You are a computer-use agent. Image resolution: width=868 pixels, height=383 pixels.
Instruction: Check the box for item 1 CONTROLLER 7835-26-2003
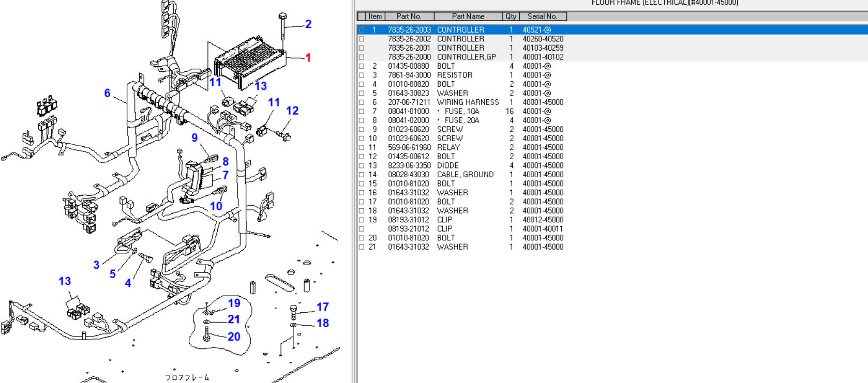[x=362, y=30]
